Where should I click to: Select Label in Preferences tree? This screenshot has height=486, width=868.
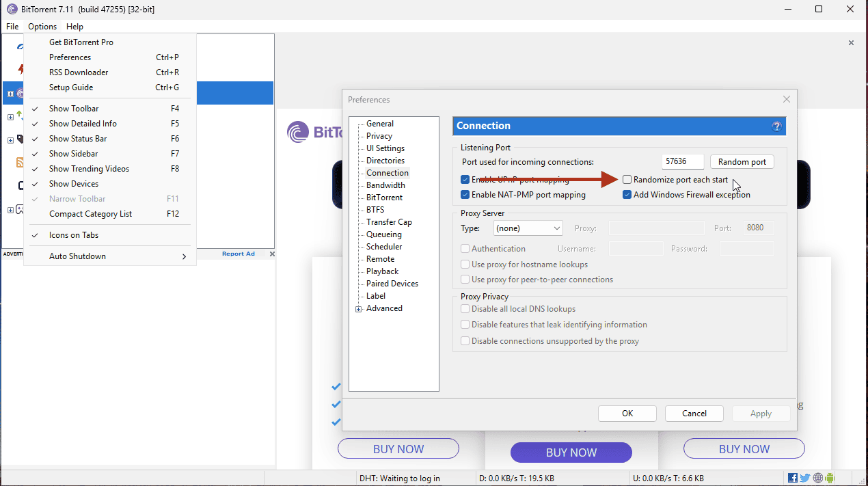(376, 296)
